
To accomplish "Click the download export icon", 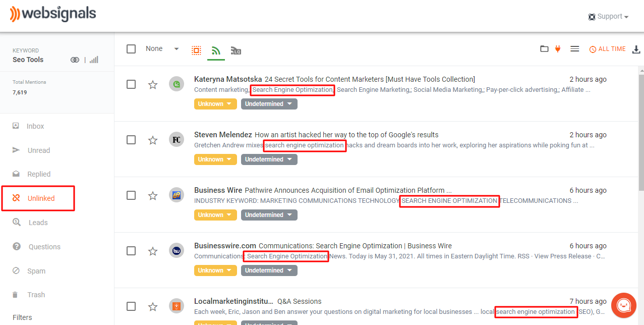I will tap(636, 49).
